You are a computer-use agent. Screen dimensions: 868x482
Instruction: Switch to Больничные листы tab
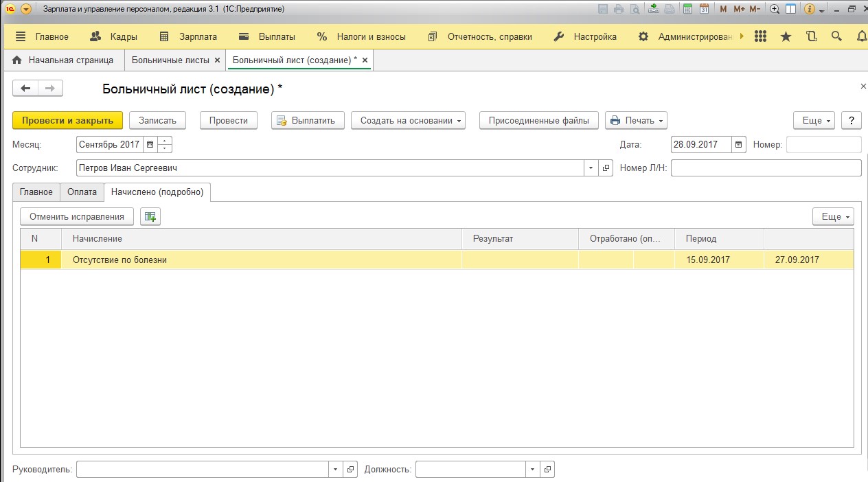(170, 60)
